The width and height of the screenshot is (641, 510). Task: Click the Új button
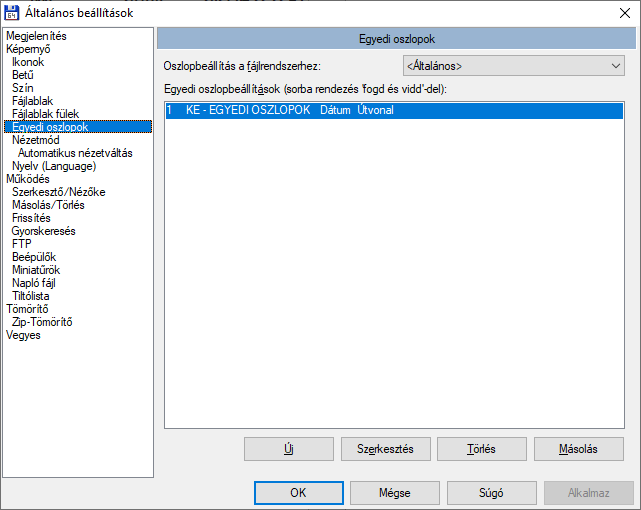[x=289, y=449]
